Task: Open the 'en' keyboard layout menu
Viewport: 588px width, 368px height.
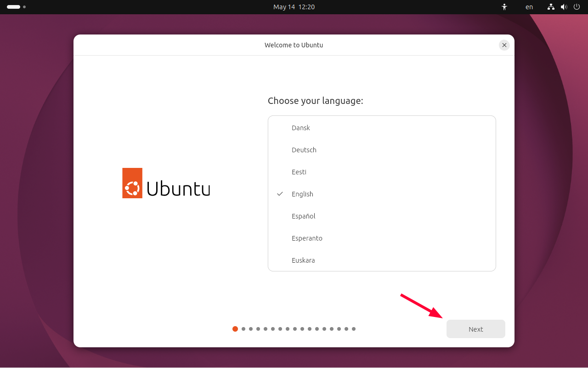Action: [529, 7]
